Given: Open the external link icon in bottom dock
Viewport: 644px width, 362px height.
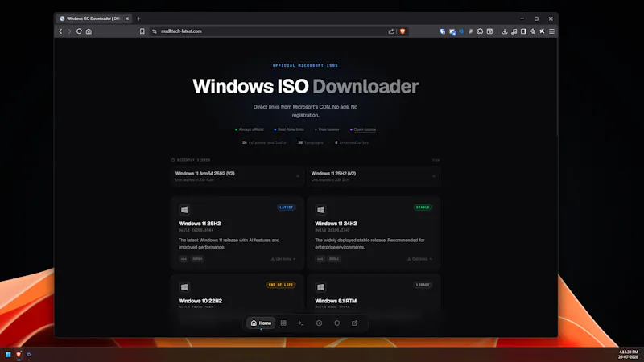Looking at the screenshot, I should click(x=354, y=323).
